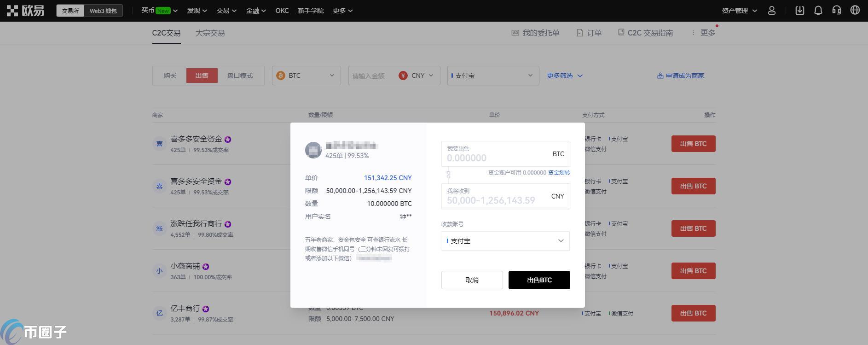The image size is (868, 345).
Task: Open the 更多 options in C2C bar
Action: click(704, 33)
